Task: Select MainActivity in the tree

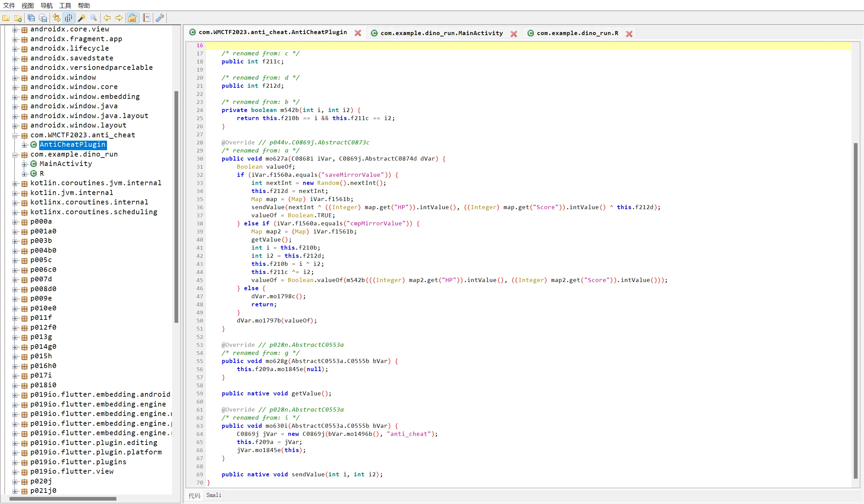Action: [66, 164]
